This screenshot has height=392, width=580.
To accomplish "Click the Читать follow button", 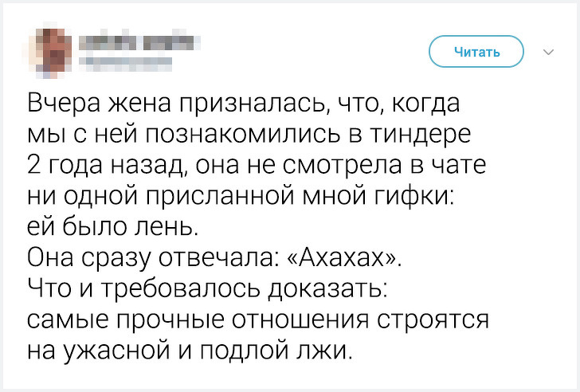I will (x=476, y=52).
